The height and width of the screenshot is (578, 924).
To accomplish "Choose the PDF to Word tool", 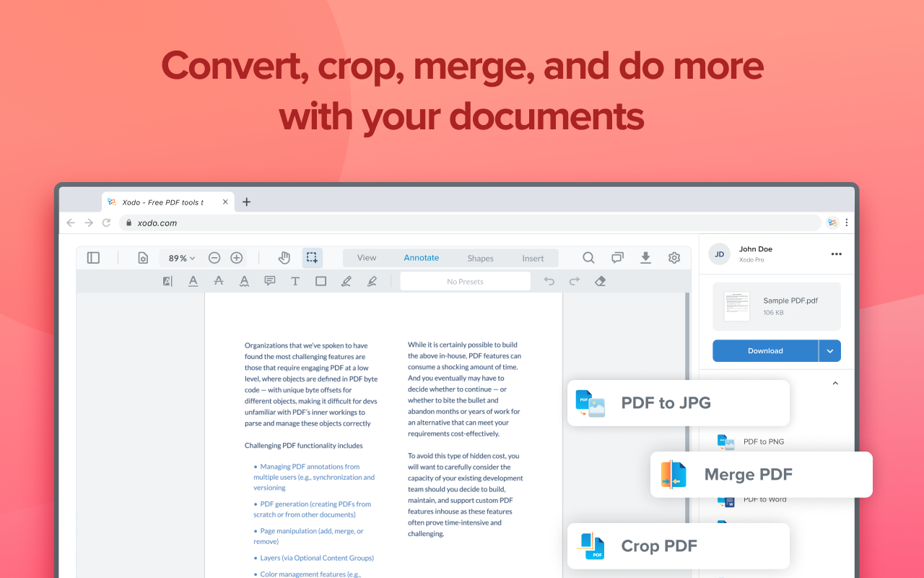I will pyautogui.click(x=764, y=499).
